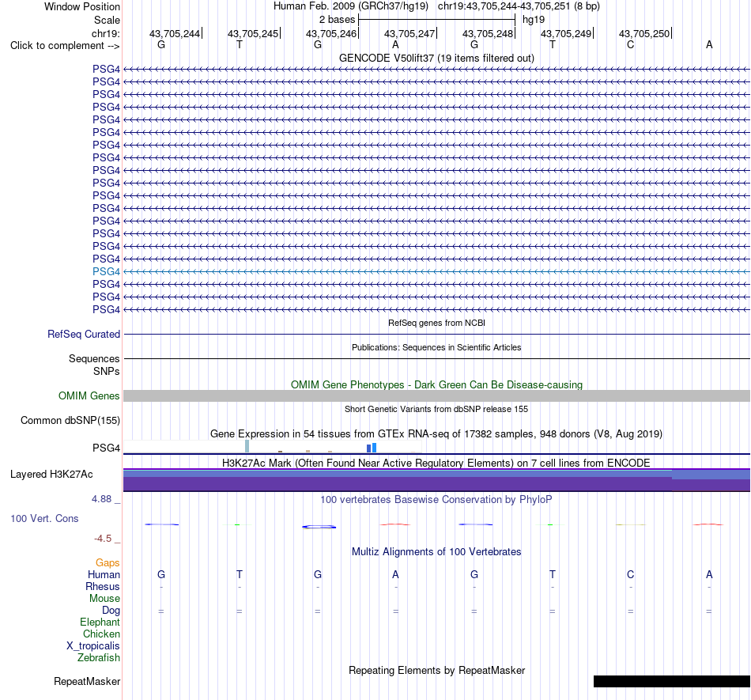Click the -4.5 PhyloP lower limit value
This screenshot has width=751, height=700.
point(103,539)
